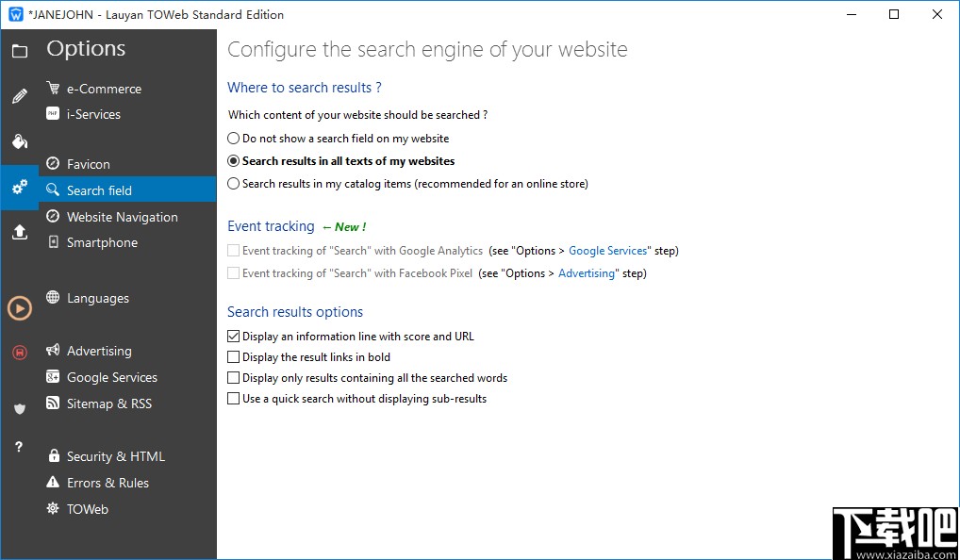The height and width of the screenshot is (560, 960).
Task: Click the Advertising hyperlink next to Facebook Pixel
Action: [x=588, y=273]
